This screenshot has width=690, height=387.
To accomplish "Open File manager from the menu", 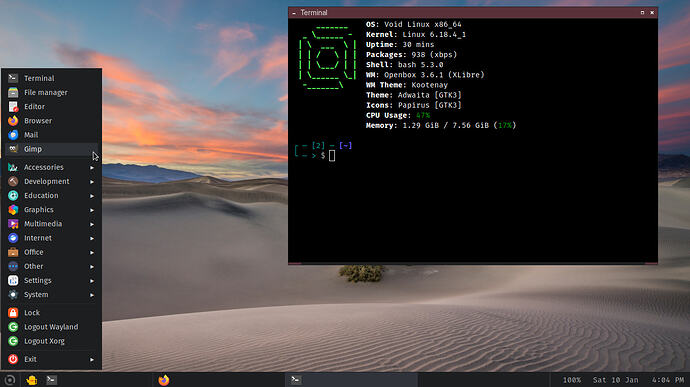I will point(51,92).
